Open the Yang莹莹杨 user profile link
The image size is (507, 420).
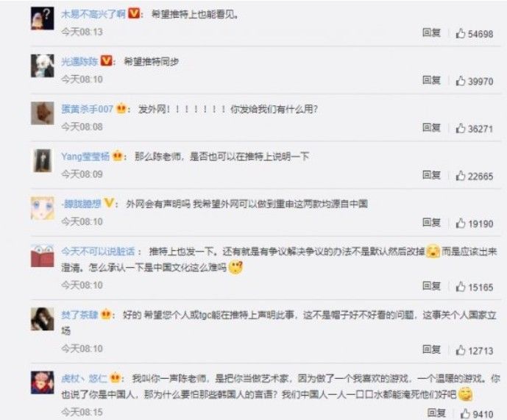click(x=85, y=157)
